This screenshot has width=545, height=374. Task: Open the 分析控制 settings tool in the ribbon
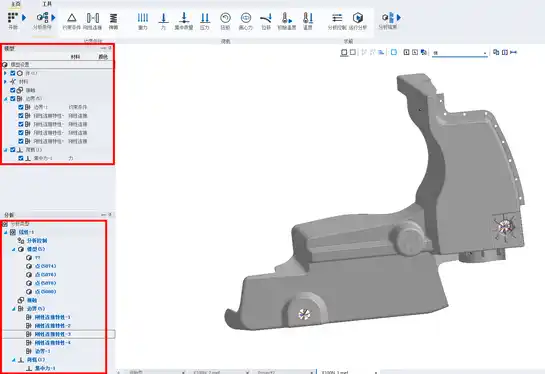(x=337, y=21)
